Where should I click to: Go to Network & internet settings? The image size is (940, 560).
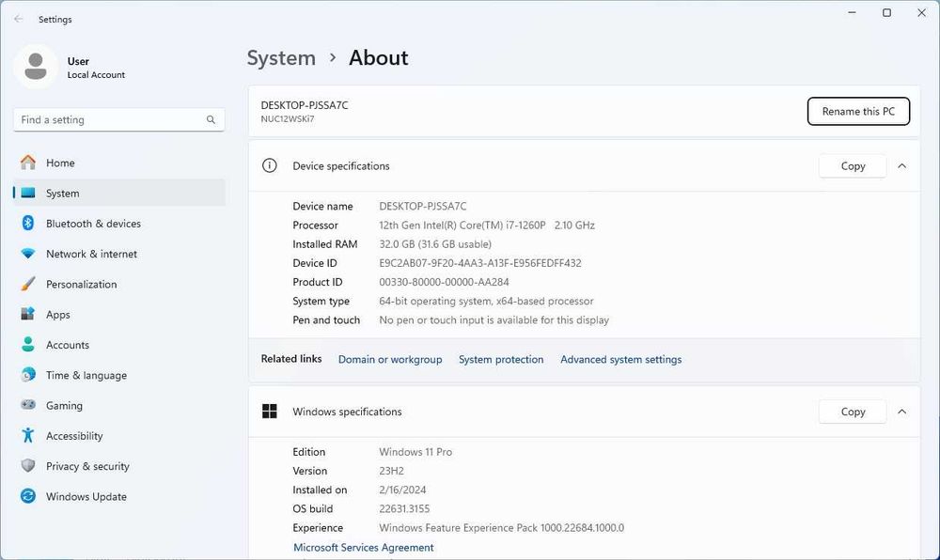pyautogui.click(x=119, y=254)
